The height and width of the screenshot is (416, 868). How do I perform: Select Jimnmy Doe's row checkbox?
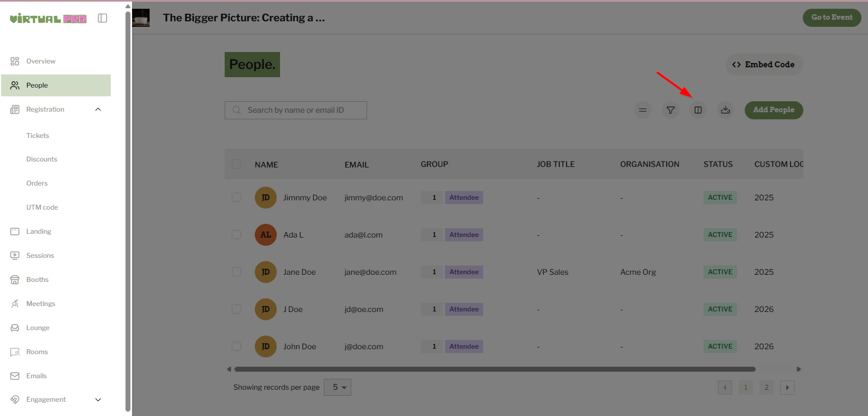point(236,198)
